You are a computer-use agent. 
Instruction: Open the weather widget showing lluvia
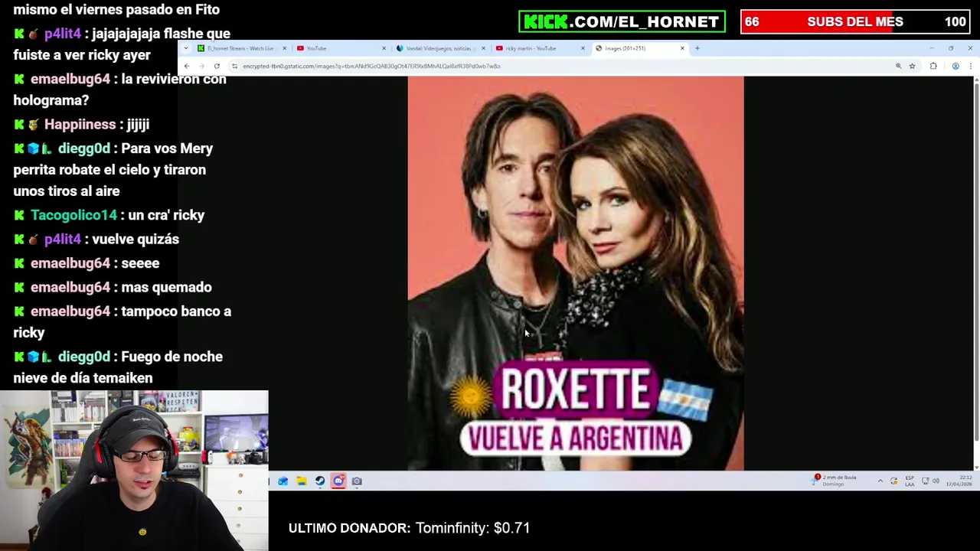835,481
